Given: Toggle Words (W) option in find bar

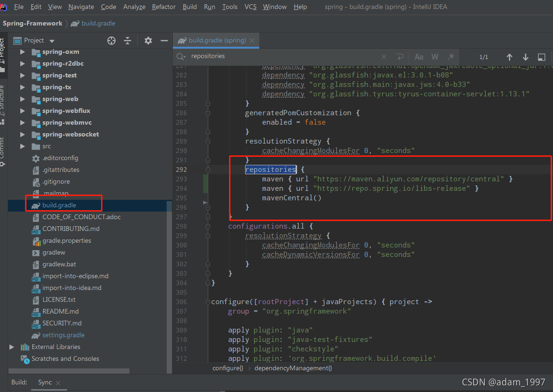Looking at the screenshot, I should coord(435,57).
